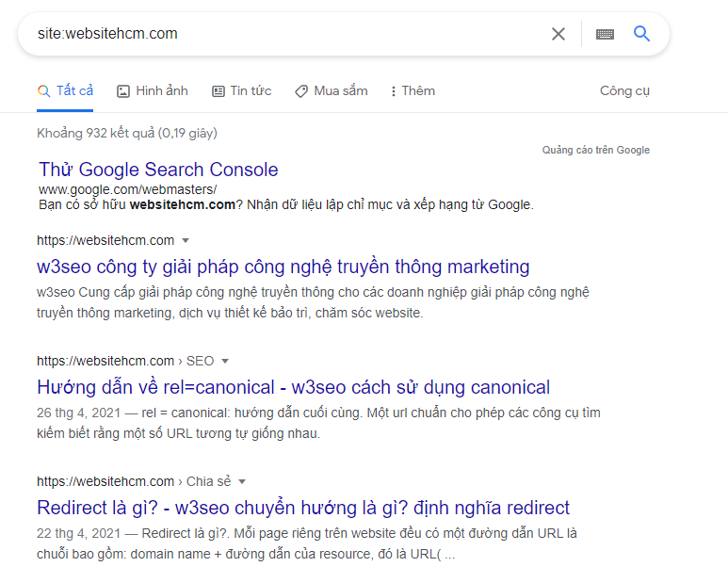Open the Thử Google Search Console link

point(158,170)
